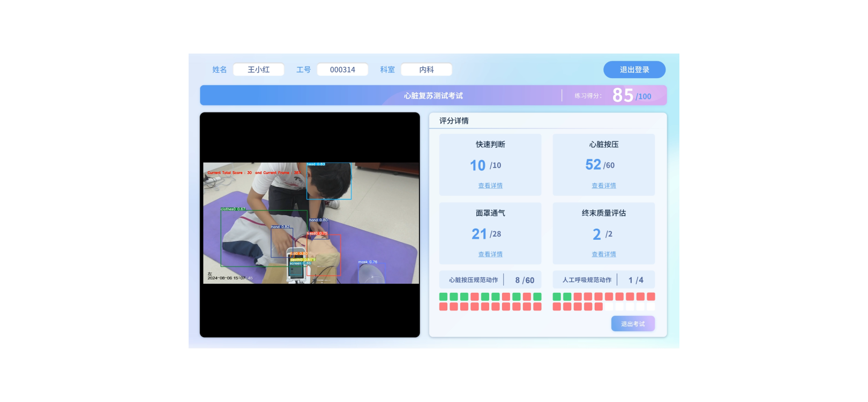This screenshot has height=402, width=868.
Task: Click first green square under 人工呼吸规范动作
Action: (557, 297)
